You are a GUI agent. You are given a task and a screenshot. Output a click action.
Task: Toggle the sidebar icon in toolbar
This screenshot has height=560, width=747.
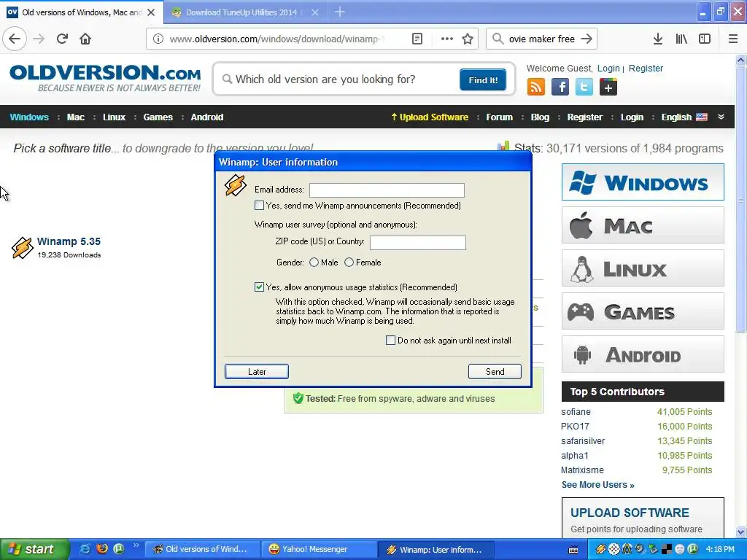(x=705, y=39)
